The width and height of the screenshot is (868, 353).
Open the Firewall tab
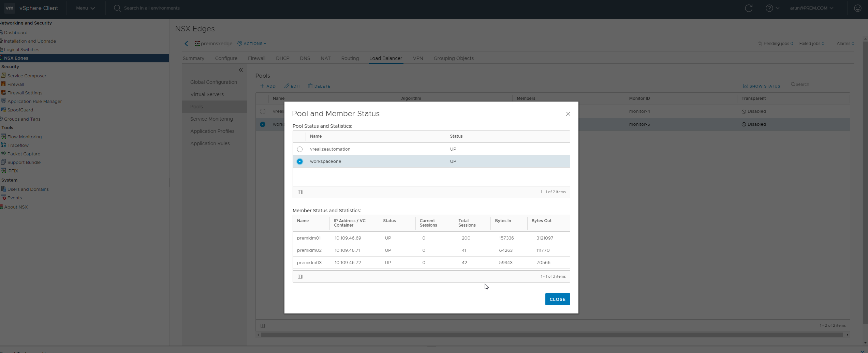[x=256, y=58]
